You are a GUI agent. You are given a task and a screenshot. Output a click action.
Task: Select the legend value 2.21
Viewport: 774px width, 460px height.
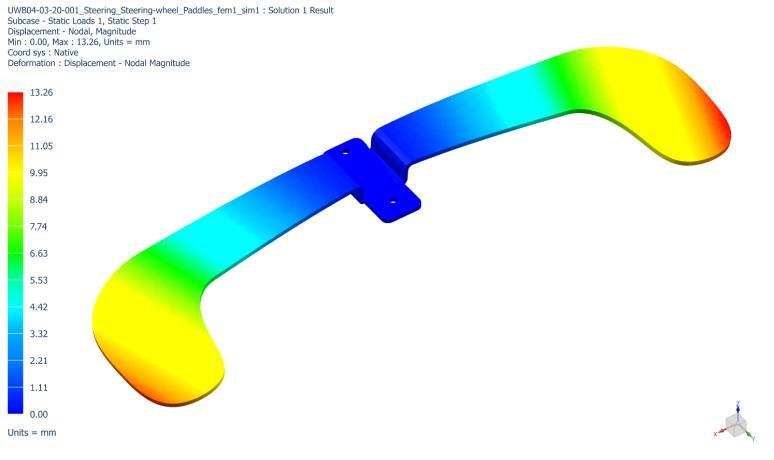click(x=39, y=361)
